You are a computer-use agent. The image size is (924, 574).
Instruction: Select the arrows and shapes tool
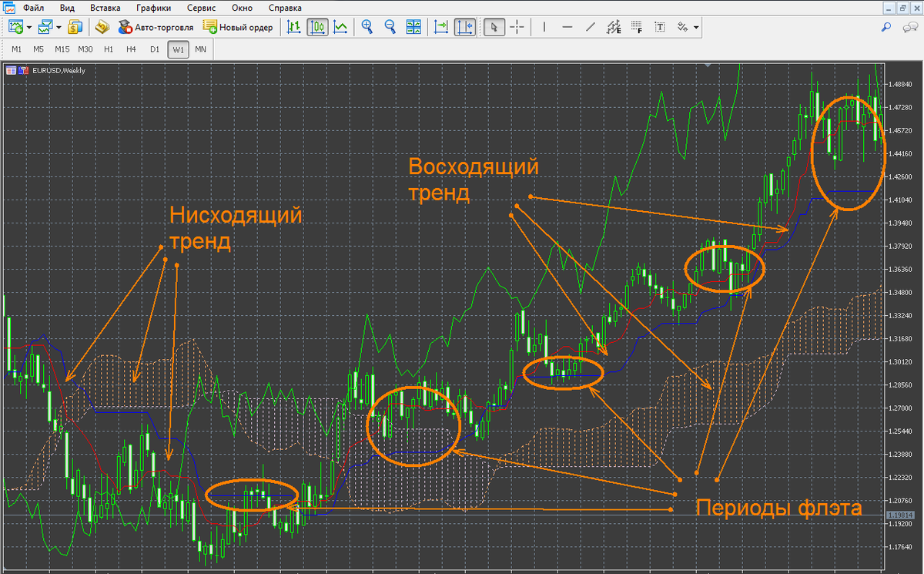tap(682, 27)
